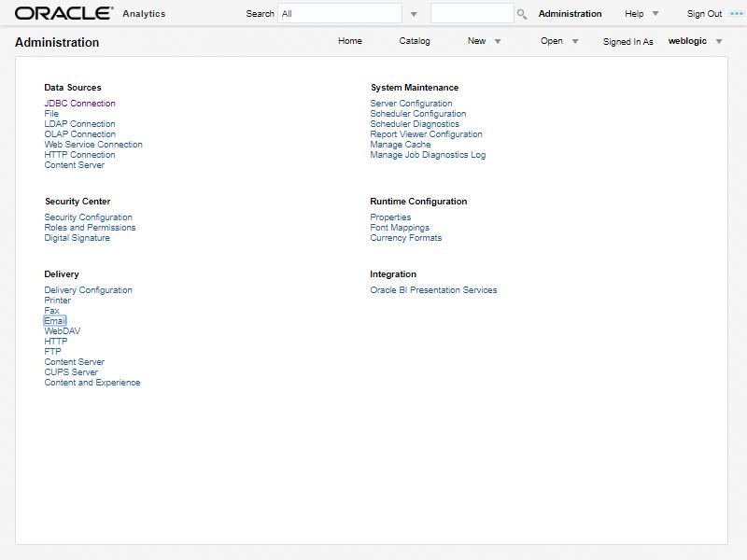This screenshot has width=747, height=560.
Task: Open the Catalog page
Action: pos(415,41)
